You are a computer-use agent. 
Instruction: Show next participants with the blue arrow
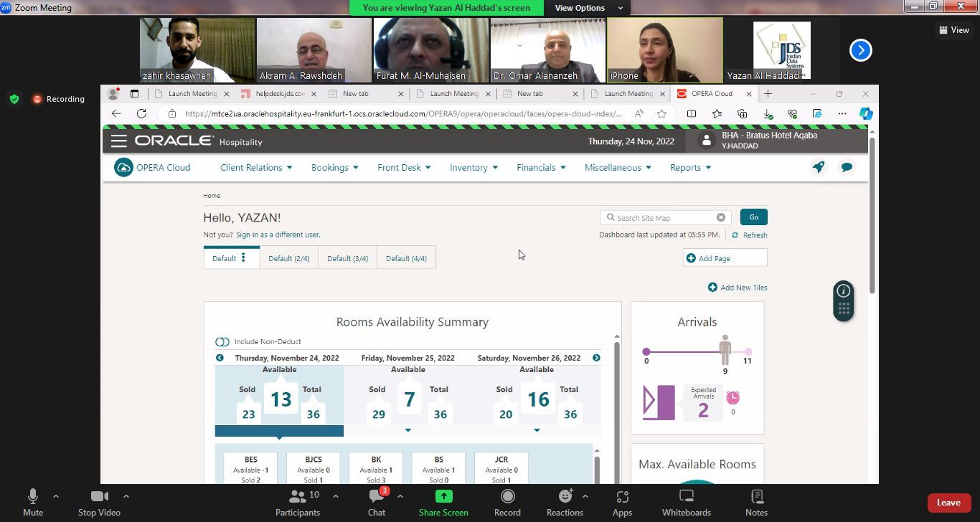point(860,50)
